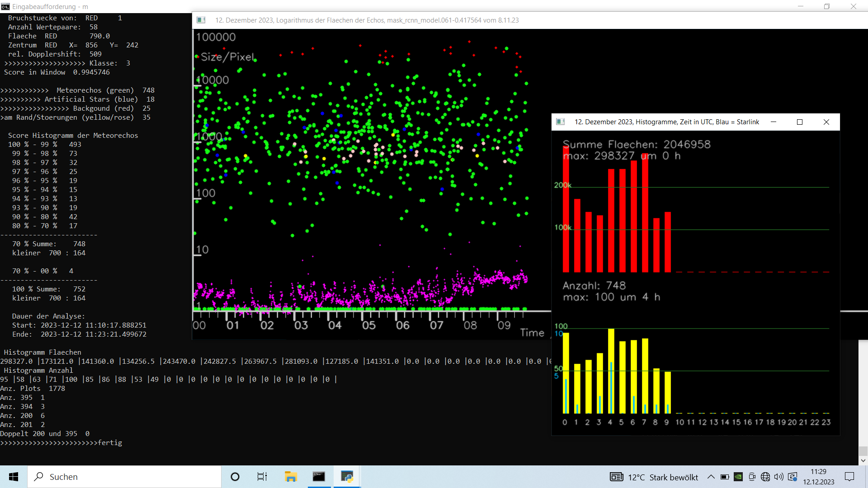Click the 'Time' axis label in scatter plot

click(x=532, y=333)
